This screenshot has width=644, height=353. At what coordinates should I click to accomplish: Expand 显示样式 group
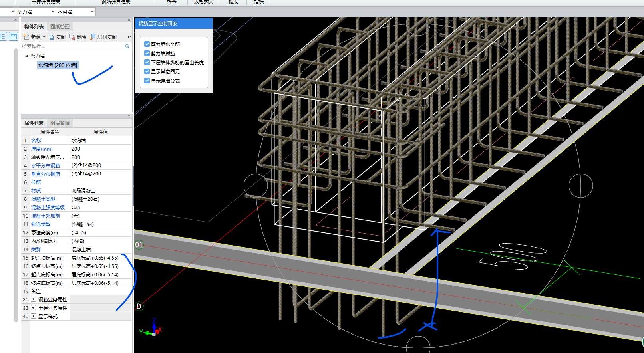(34, 316)
